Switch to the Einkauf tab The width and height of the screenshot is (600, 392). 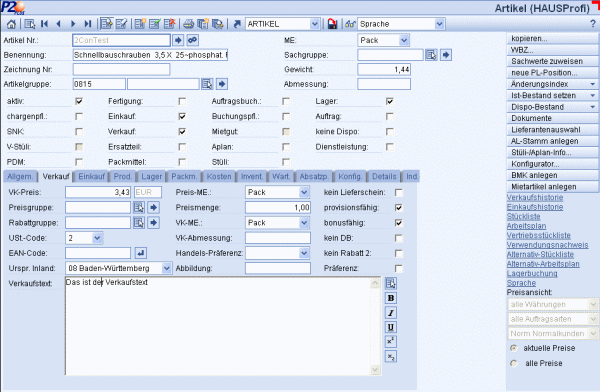click(x=91, y=176)
